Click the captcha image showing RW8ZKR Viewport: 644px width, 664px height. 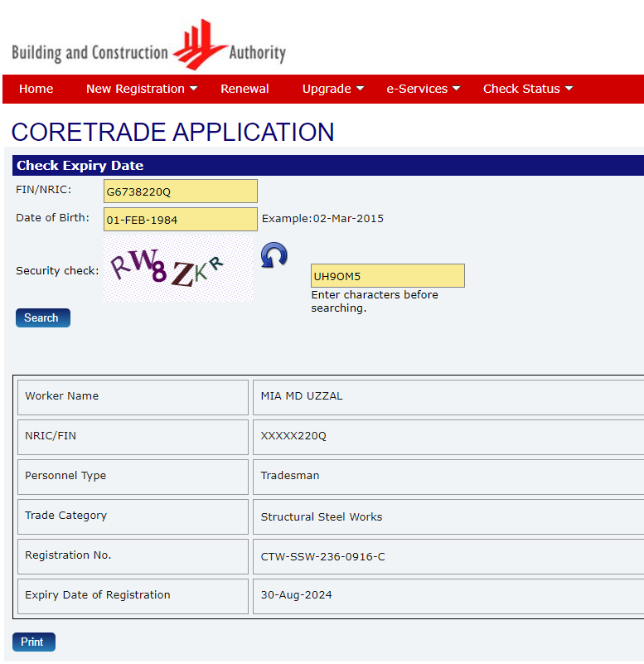[x=178, y=269]
